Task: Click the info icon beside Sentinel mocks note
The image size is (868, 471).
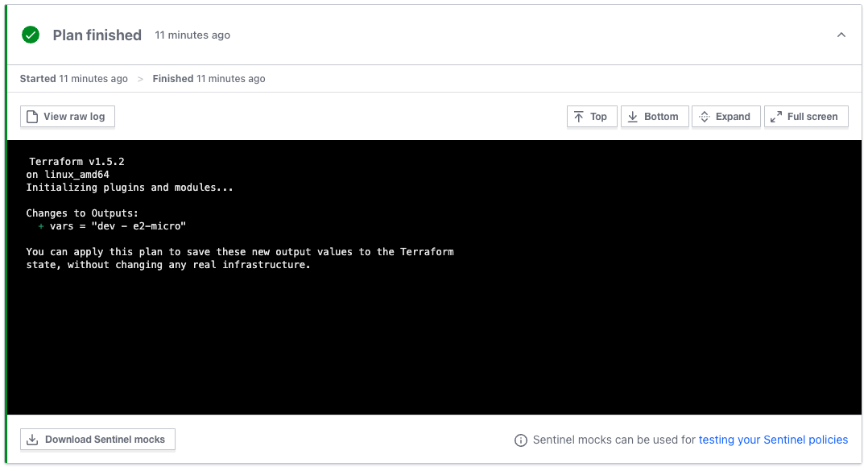Action: click(521, 440)
